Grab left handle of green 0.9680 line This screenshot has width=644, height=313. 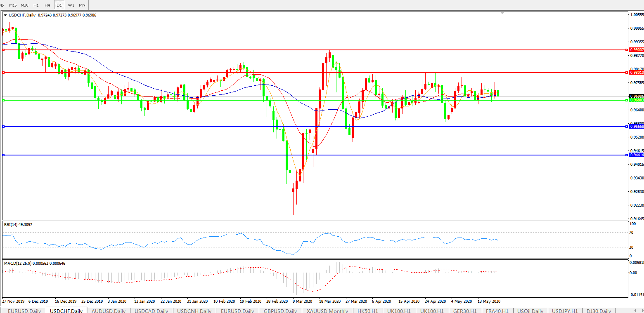click(3, 100)
